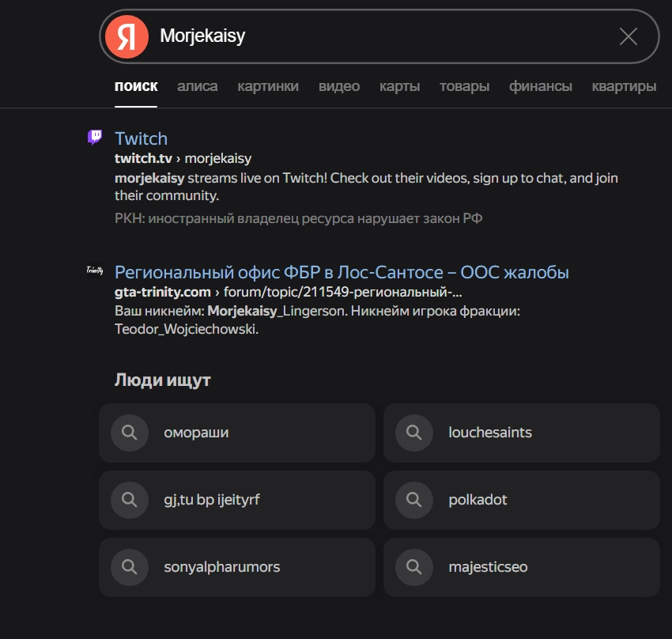Open Региональный офис ФБР result link
This screenshot has width=672, height=639.
pyautogui.click(x=342, y=272)
